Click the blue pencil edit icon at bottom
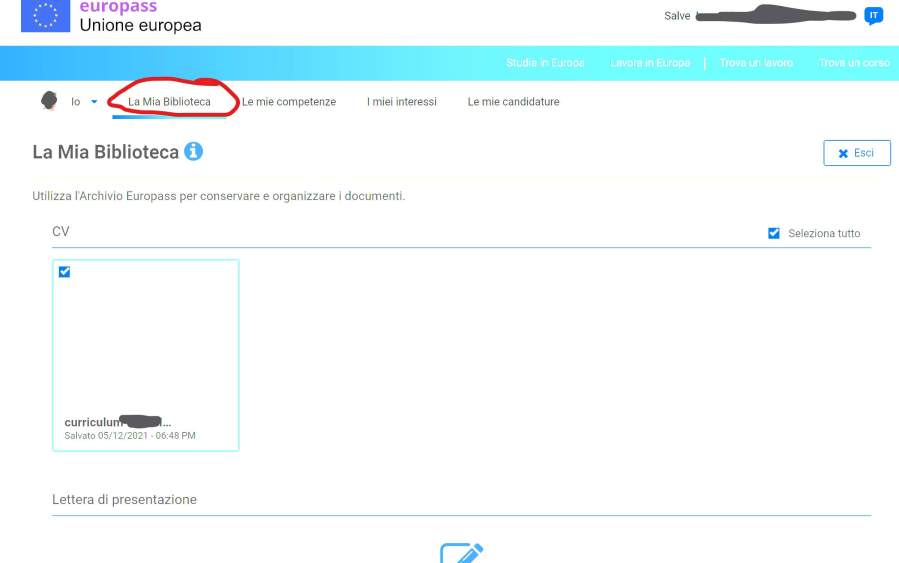Image resolution: width=899 pixels, height=563 pixels. [461, 553]
